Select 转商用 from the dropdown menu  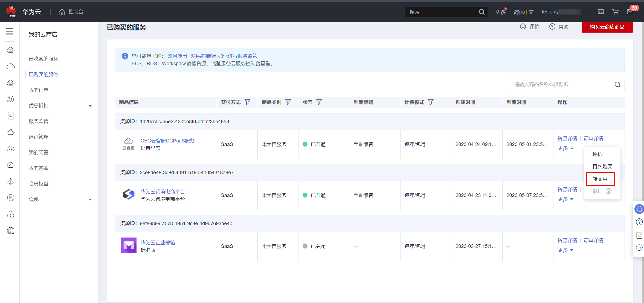click(600, 179)
